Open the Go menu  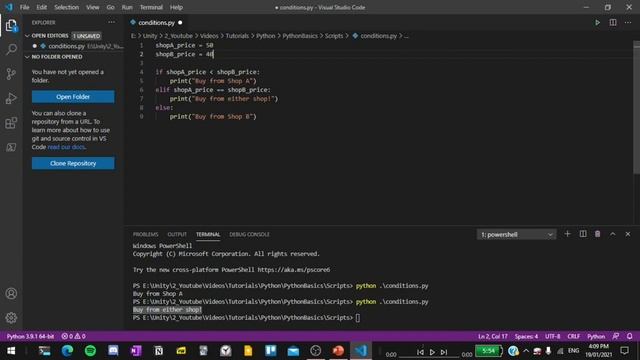(x=111, y=7)
